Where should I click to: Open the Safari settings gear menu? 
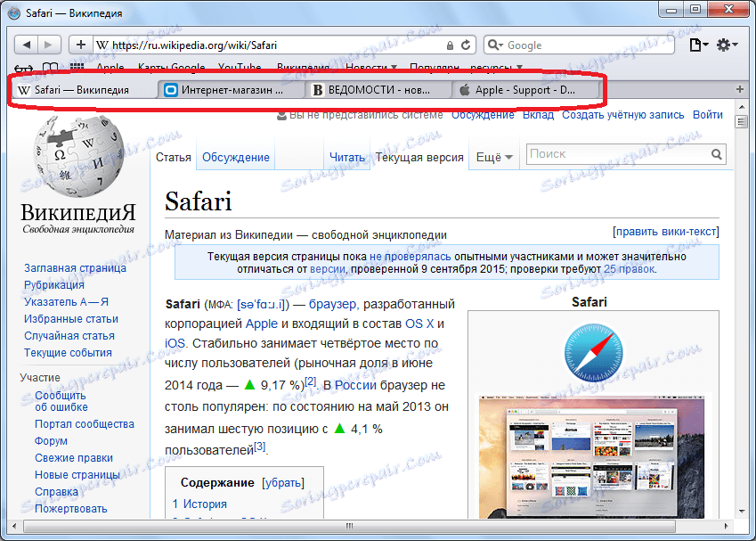728,45
